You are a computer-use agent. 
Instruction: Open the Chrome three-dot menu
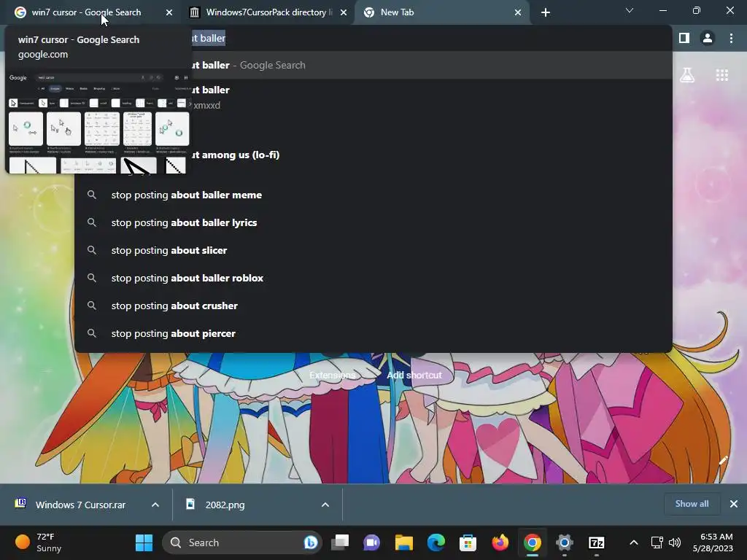[x=731, y=38]
